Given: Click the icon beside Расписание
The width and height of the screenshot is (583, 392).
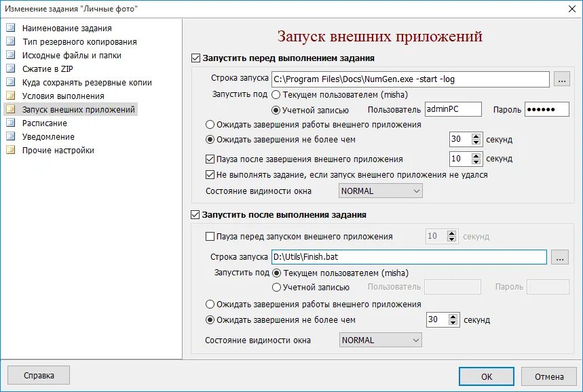Looking at the screenshot, I should point(11,123).
